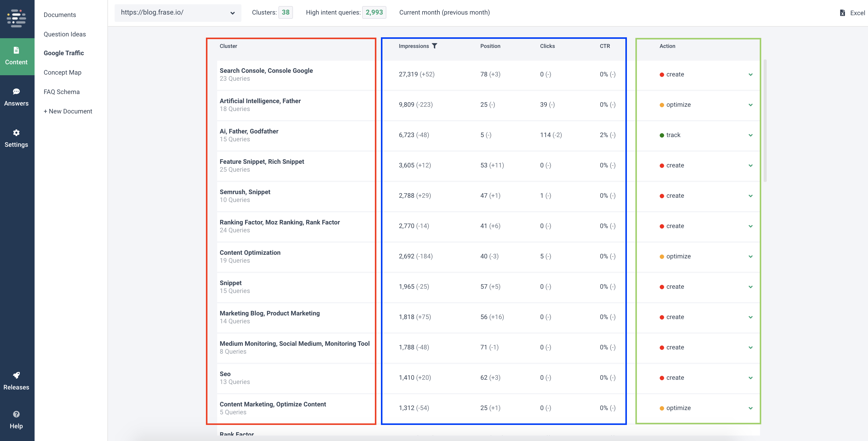Open the blog.frase.io site dropdown
The image size is (868, 441).
(178, 13)
